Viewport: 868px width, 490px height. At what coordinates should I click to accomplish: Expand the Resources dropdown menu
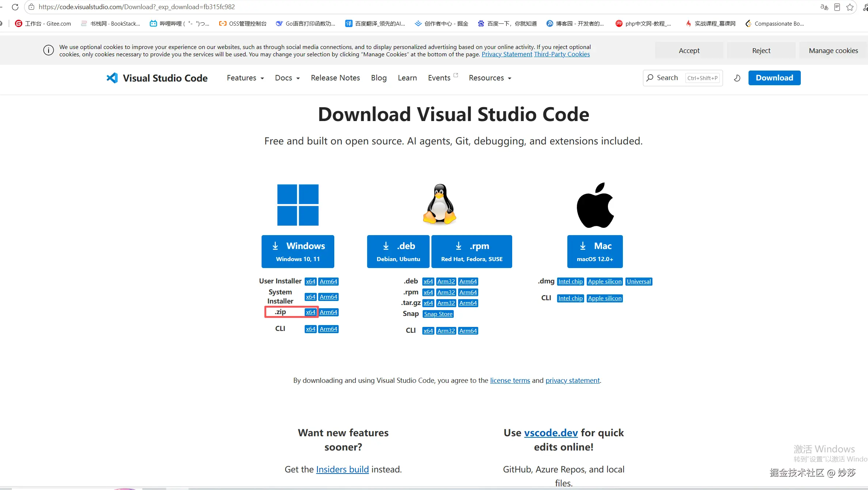coord(490,78)
